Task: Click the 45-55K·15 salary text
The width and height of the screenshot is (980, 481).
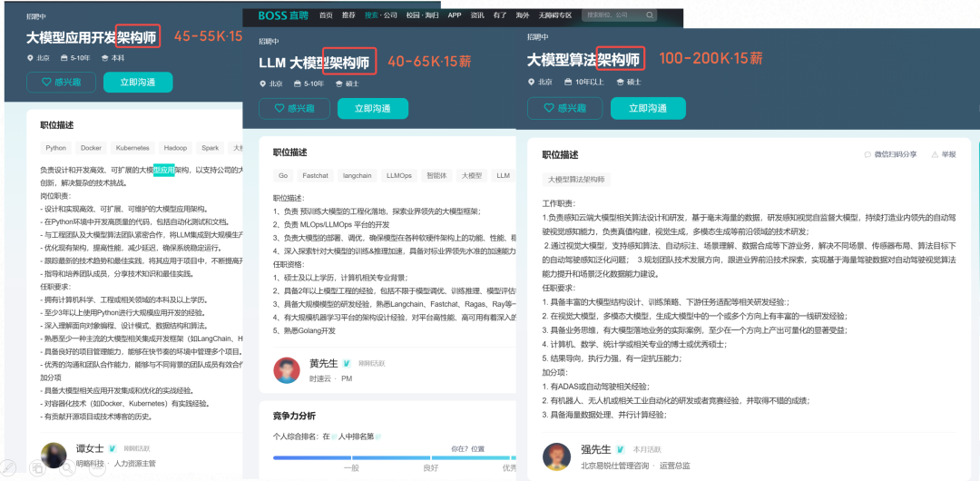Action: (x=208, y=36)
